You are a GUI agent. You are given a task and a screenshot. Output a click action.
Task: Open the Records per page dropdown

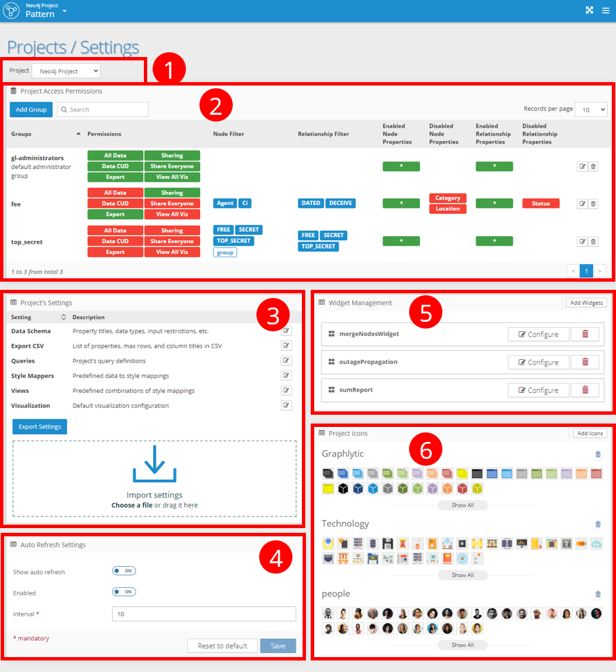tap(590, 109)
